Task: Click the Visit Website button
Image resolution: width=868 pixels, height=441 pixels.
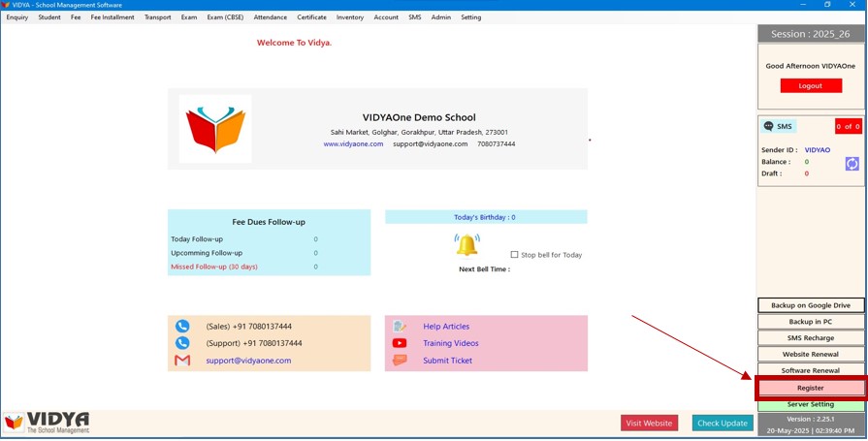Action: click(649, 424)
